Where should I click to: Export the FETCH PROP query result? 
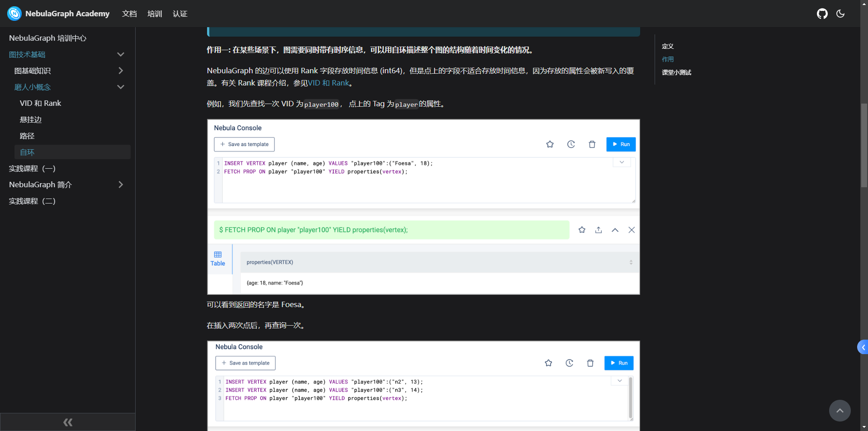point(599,230)
